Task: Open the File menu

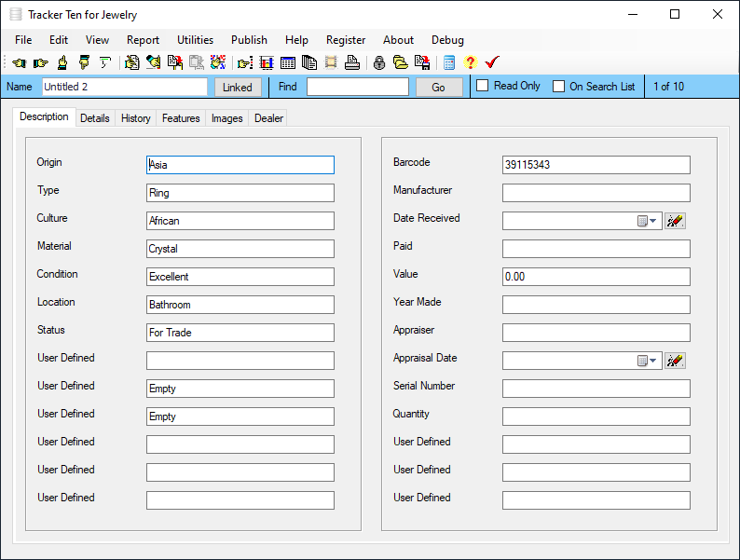Action: point(23,40)
